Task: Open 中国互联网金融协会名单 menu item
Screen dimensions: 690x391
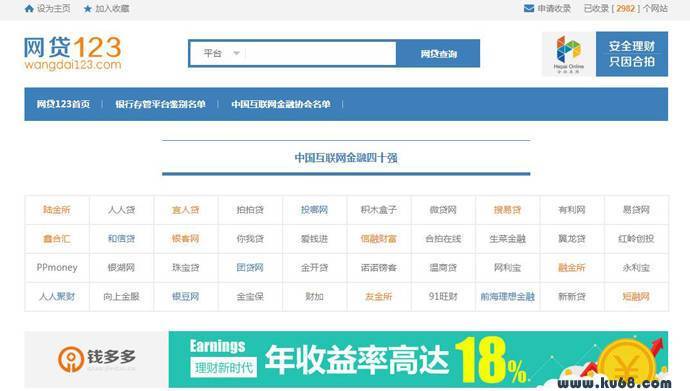Action: 281,104
